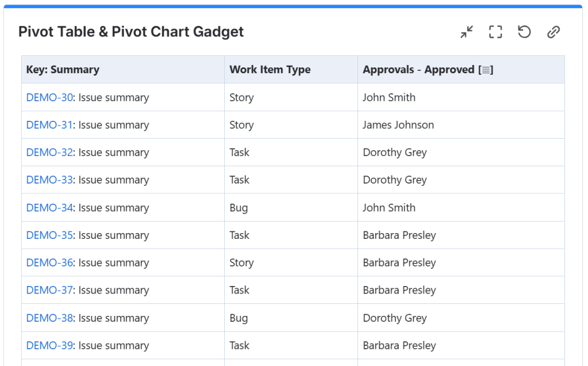The width and height of the screenshot is (588, 366).
Task: Click the Pivot Table & Pivot Chart Gadget title
Action: click(x=131, y=32)
